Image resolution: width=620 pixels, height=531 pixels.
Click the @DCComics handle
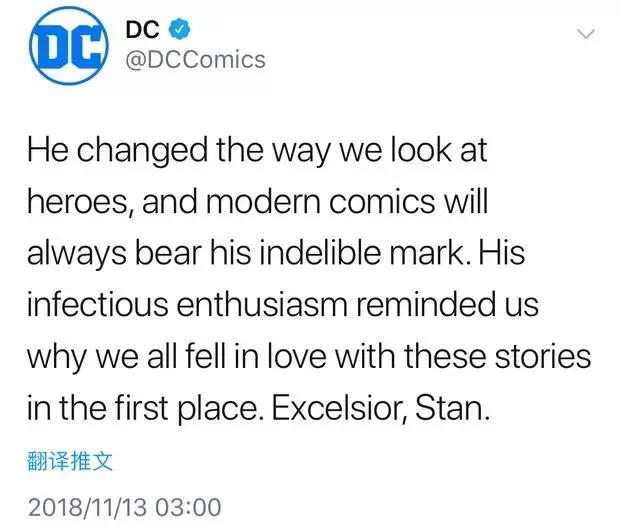click(x=194, y=60)
